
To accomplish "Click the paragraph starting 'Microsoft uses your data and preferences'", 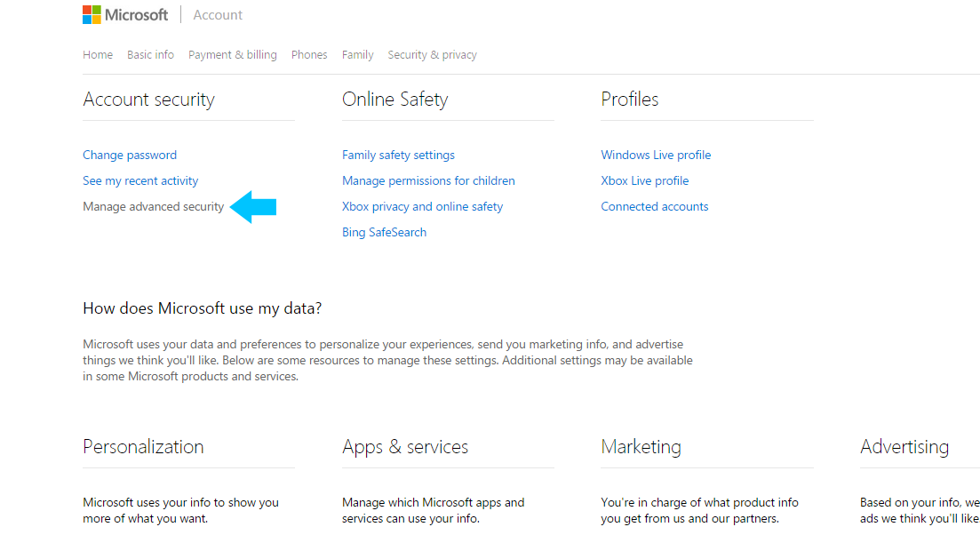I will click(x=387, y=361).
